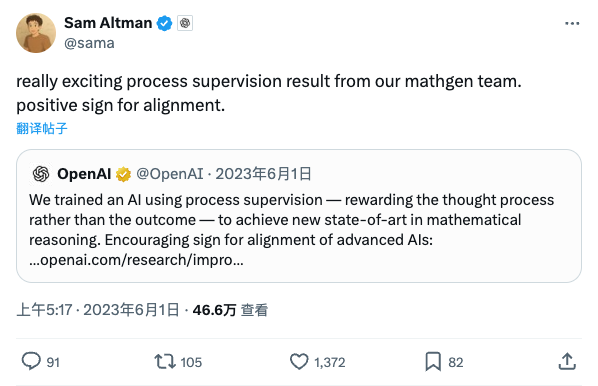Click the gold verified badge next to OpenAI
Image resolution: width=598 pixels, height=386 pixels.
(x=123, y=174)
